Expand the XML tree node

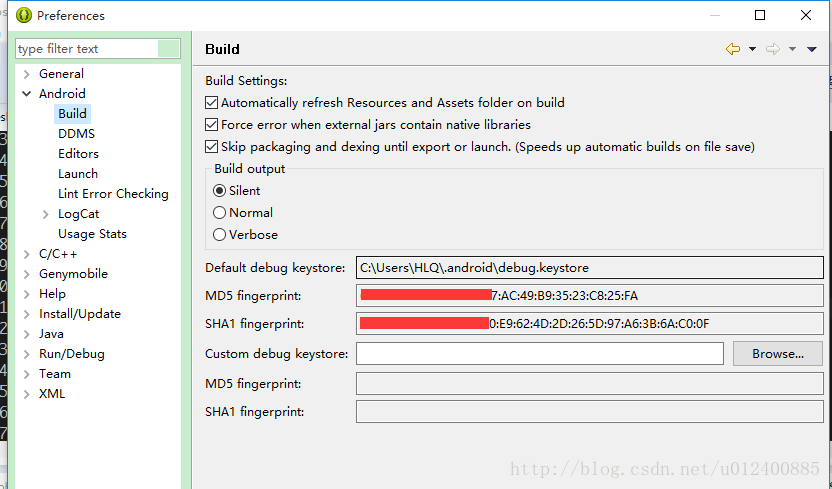[27, 394]
